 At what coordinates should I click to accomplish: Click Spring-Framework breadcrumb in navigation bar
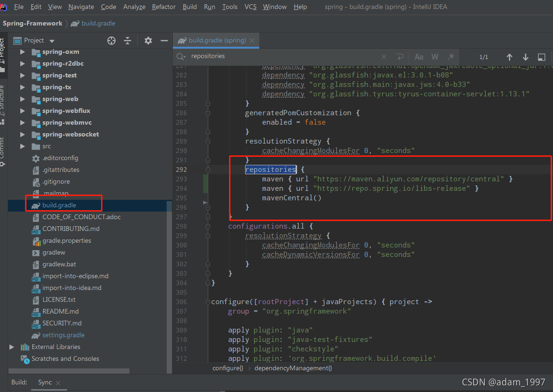[x=33, y=23]
